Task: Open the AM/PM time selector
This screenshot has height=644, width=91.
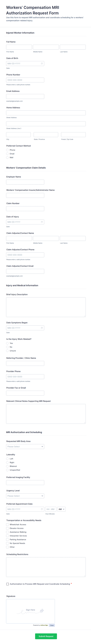Action: (61, 509)
